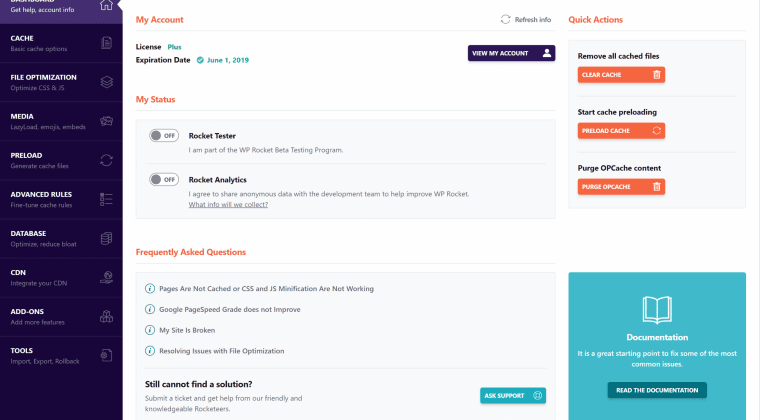The height and width of the screenshot is (420, 760).
Task: Open the Cache settings section
Action: (x=61, y=43)
